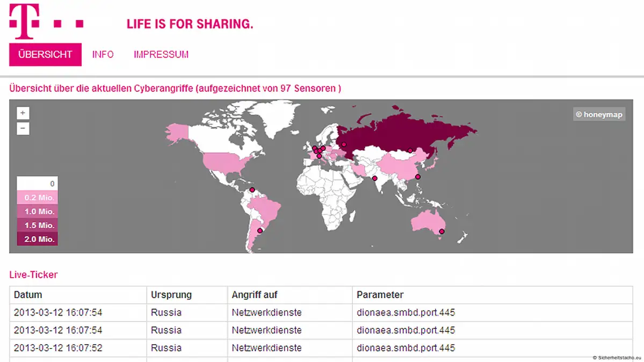644x362 pixels.
Task: Open the IMPRESSUM page
Action: point(161,54)
